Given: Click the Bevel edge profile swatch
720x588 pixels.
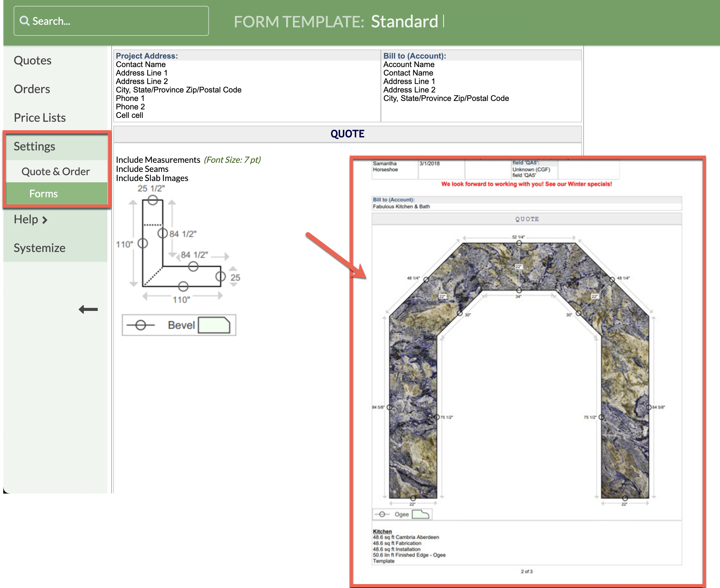Looking at the screenshot, I should pos(214,325).
